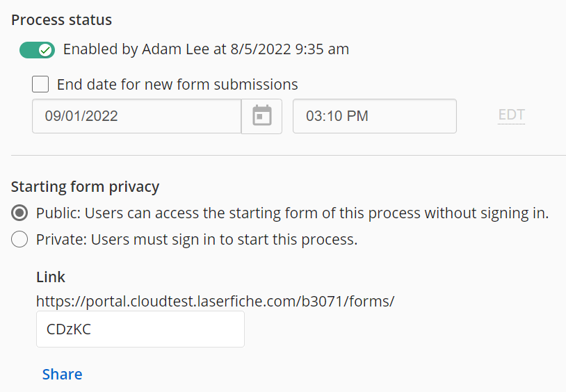
Task: Select the Private radio button
Action: [19, 239]
